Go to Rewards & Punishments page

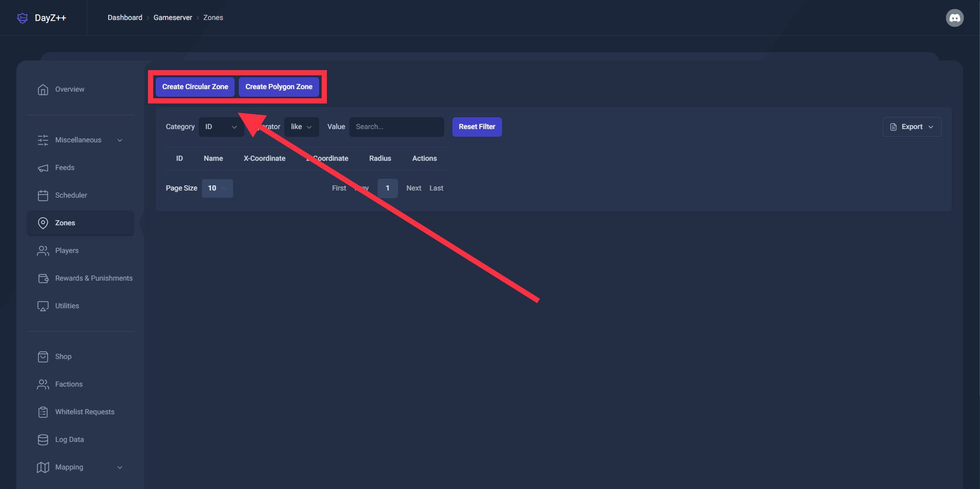94,279
